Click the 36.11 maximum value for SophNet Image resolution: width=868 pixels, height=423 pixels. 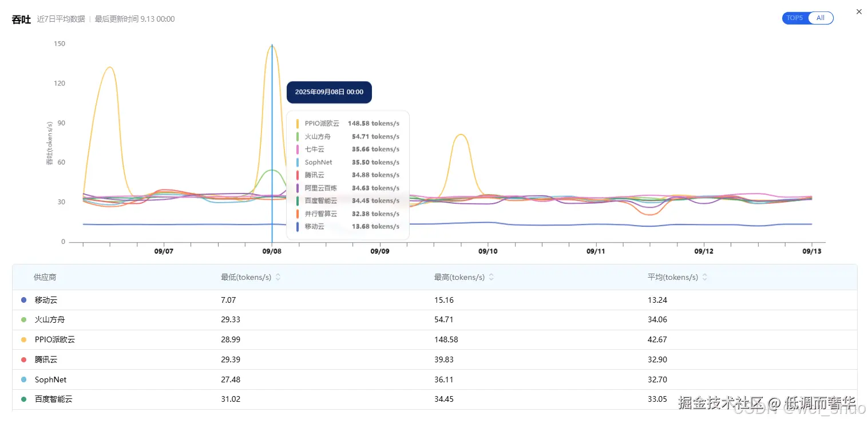(444, 379)
